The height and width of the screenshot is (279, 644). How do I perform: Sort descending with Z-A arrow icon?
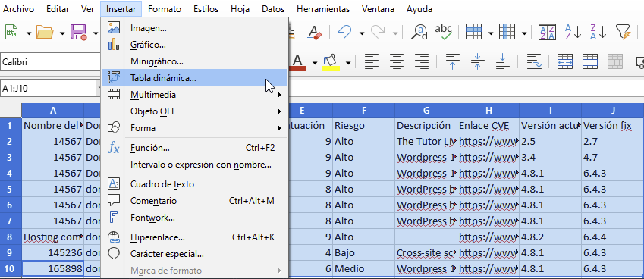(x=598, y=32)
